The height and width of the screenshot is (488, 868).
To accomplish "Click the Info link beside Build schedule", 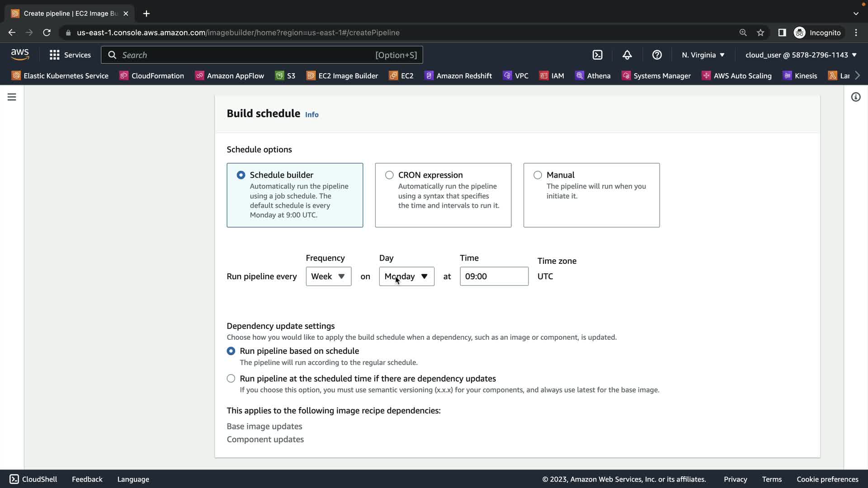I will tap(311, 115).
